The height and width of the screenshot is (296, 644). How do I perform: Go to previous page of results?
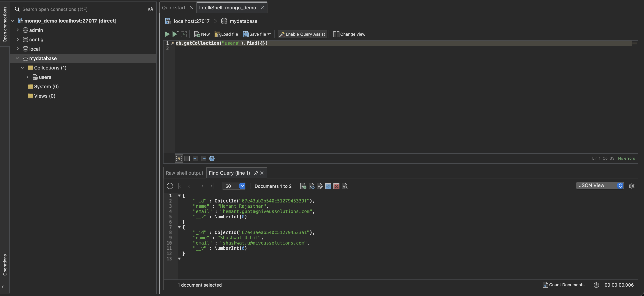[x=191, y=186]
